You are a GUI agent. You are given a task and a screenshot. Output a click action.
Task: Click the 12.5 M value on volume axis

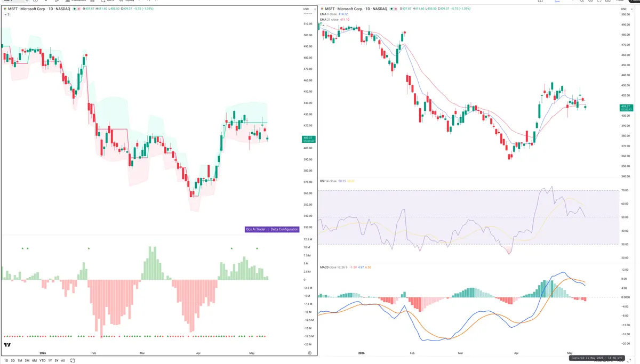click(308, 239)
